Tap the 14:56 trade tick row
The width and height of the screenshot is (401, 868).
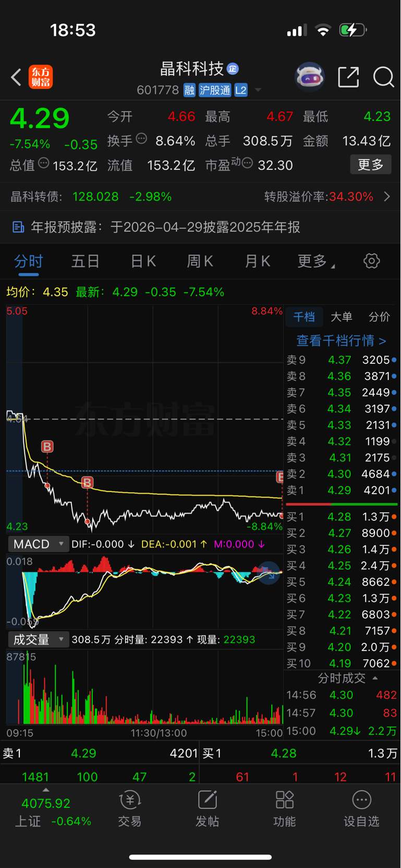click(x=342, y=695)
